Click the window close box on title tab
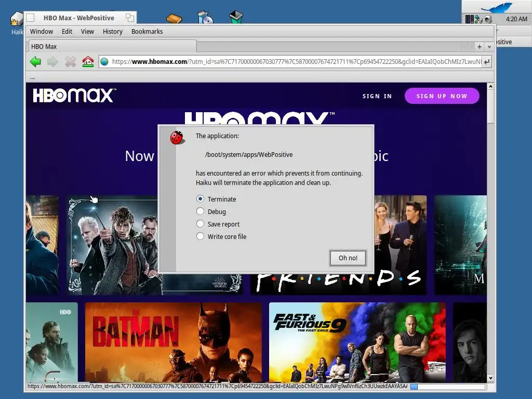Screen dimensions: 532x399 pos(31,18)
